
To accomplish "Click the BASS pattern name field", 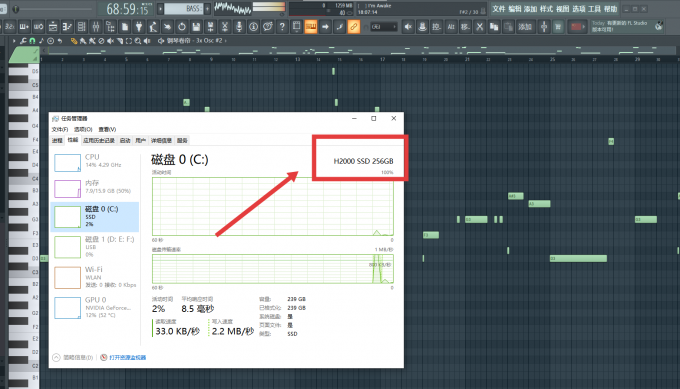I will click(184, 9).
